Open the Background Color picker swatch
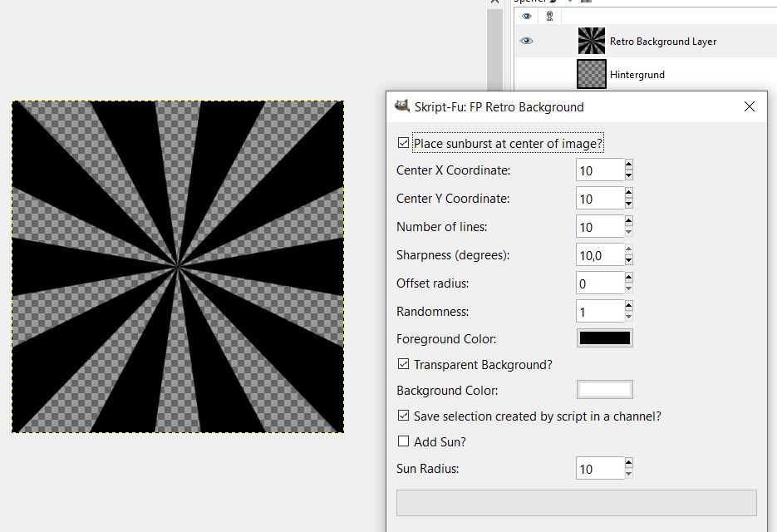 [604, 390]
